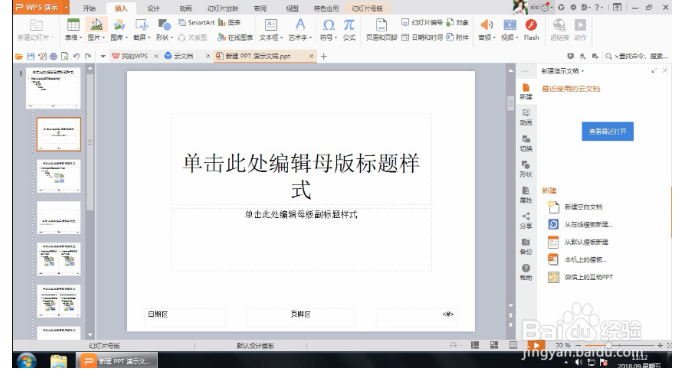
Task: Insert an 附件 attachment
Action: 458,38
